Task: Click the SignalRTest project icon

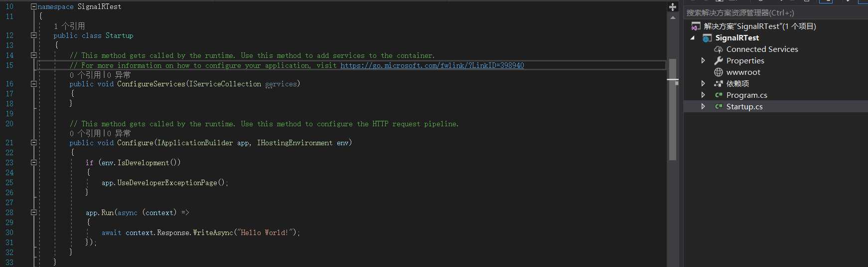Action: (x=707, y=38)
